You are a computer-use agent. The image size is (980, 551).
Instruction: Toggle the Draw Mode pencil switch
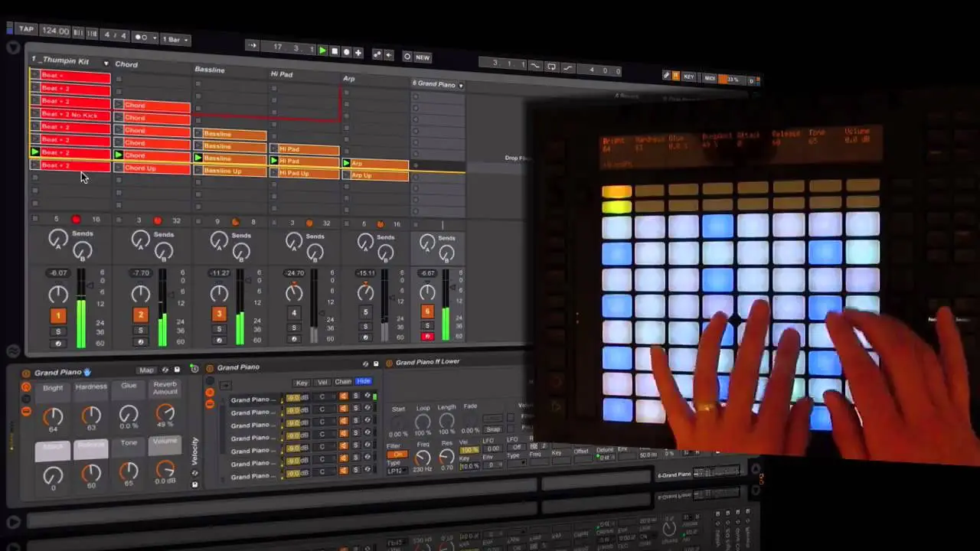point(666,76)
